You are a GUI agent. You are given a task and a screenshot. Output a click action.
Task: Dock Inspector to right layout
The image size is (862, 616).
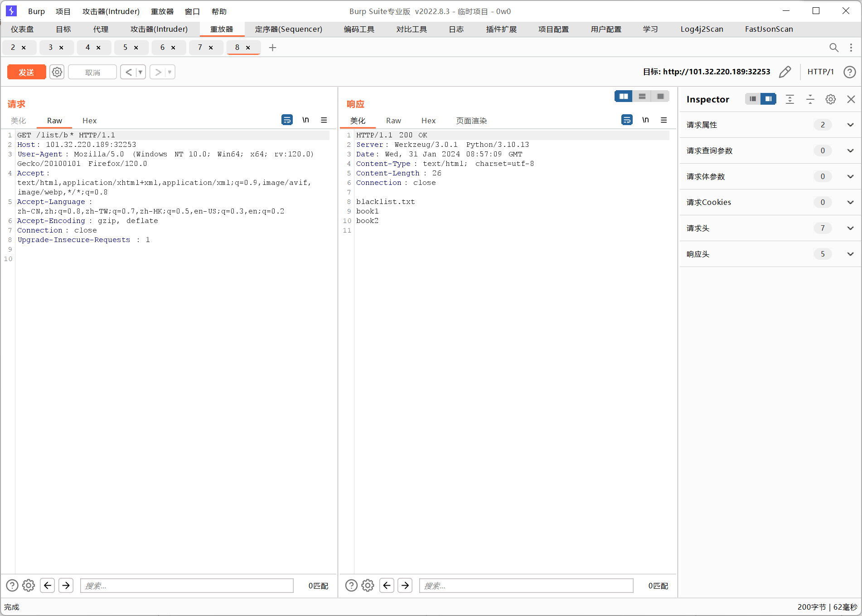coord(769,99)
